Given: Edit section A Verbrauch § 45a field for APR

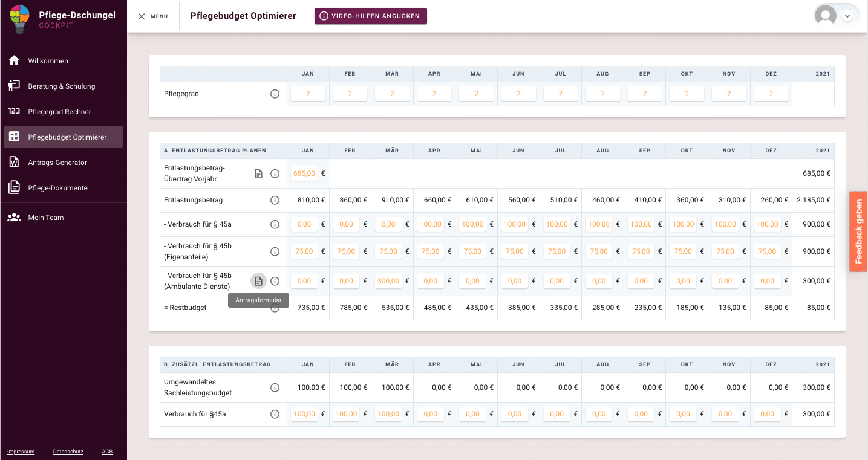Looking at the screenshot, I should click(x=430, y=224).
